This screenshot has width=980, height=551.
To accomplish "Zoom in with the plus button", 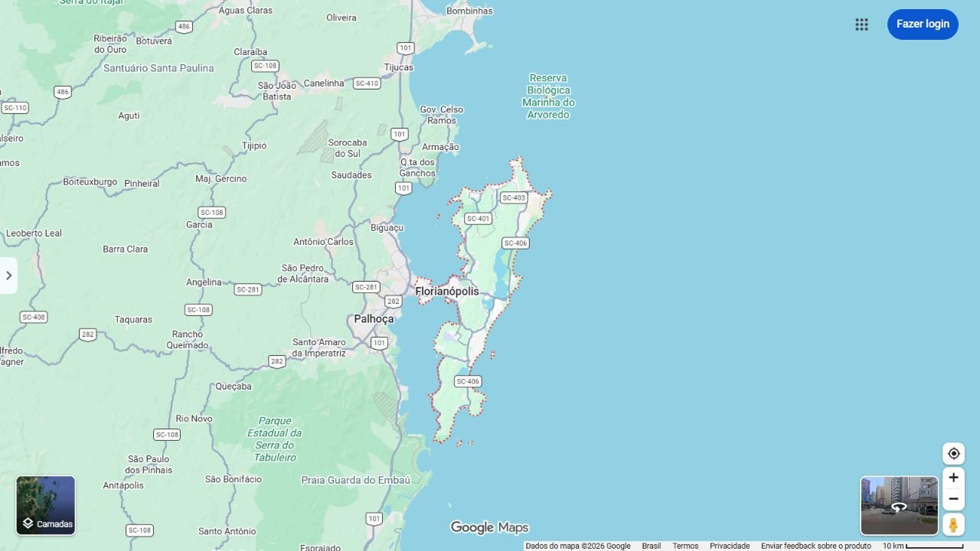I will click(953, 478).
